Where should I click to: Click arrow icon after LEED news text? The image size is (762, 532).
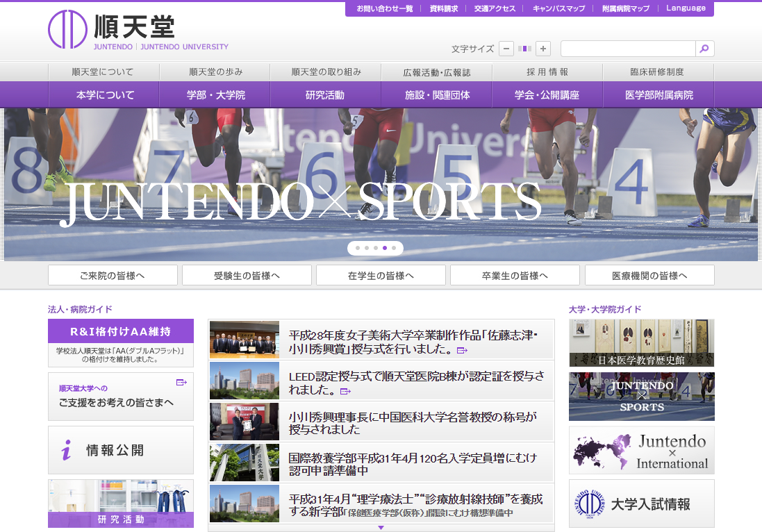click(x=345, y=391)
